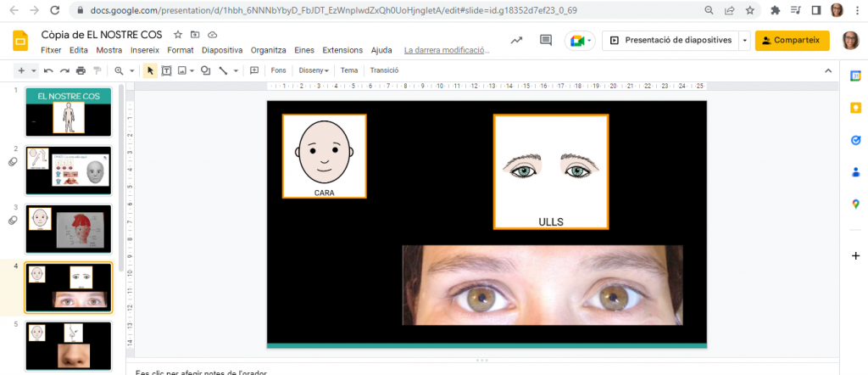Click the Comparteix share button
868x375 pixels.
tap(792, 40)
